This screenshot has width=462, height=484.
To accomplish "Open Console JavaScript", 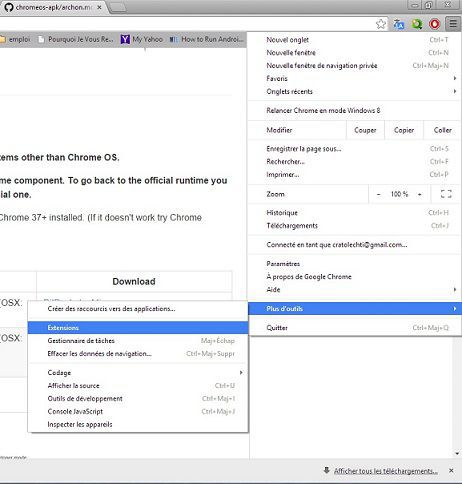I will [x=138, y=412].
